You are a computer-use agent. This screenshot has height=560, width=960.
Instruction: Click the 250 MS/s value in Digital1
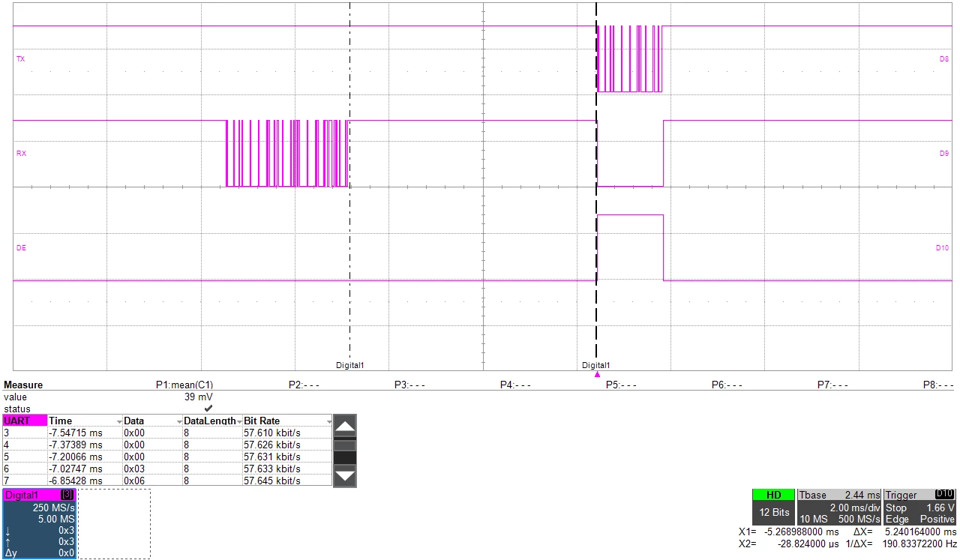click(55, 508)
